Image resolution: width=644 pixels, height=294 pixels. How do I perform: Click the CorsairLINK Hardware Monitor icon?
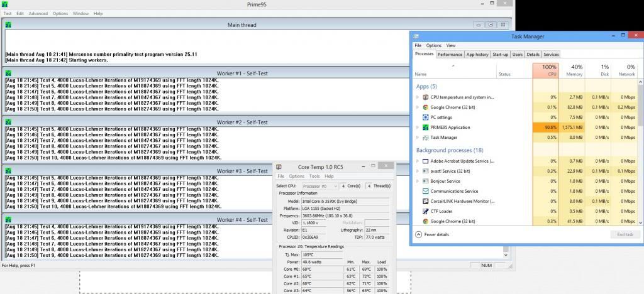tap(426, 201)
